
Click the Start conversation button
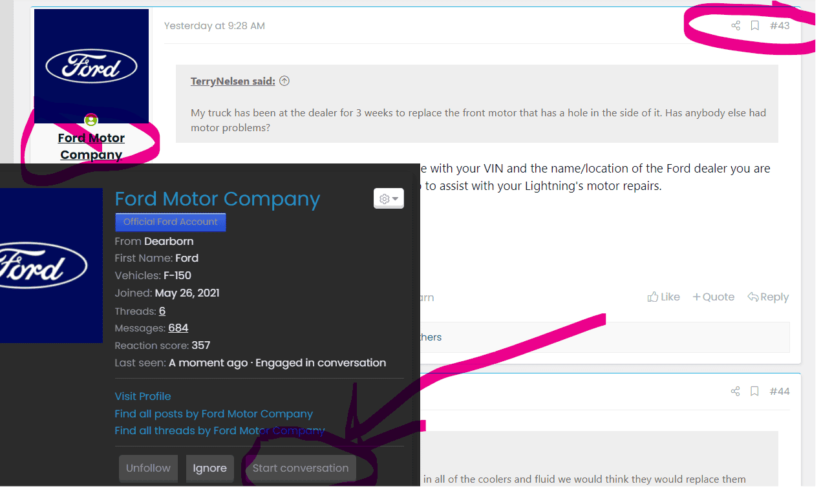pyautogui.click(x=300, y=468)
